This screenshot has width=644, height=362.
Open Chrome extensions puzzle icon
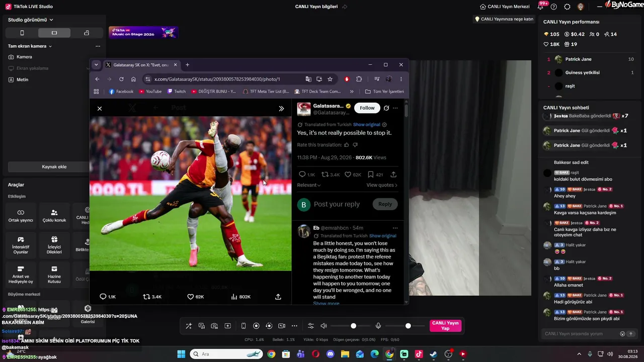(x=359, y=79)
